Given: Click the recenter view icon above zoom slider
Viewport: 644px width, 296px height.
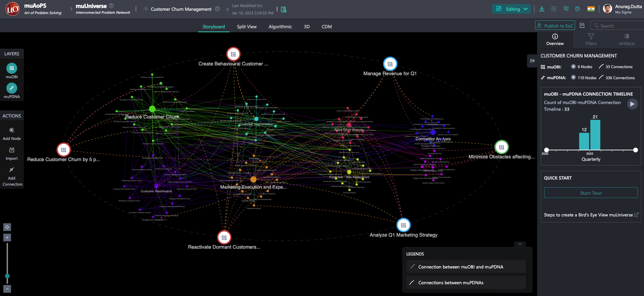Looking at the screenshot, I should (x=7, y=227).
